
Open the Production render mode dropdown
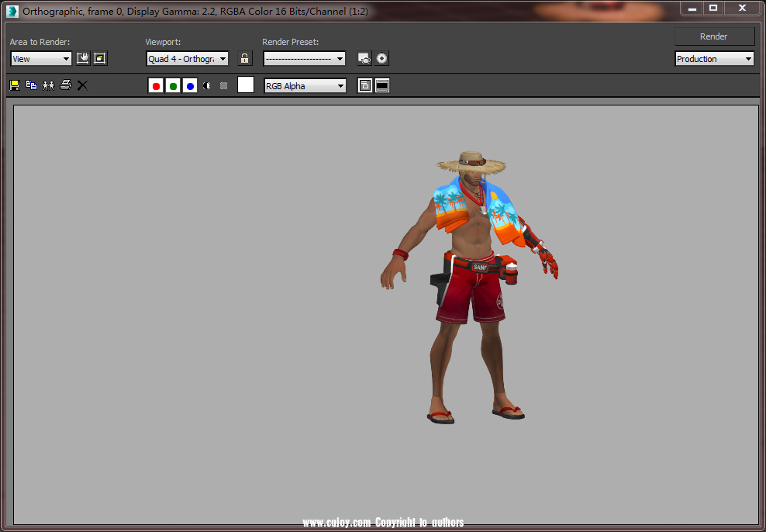click(714, 59)
